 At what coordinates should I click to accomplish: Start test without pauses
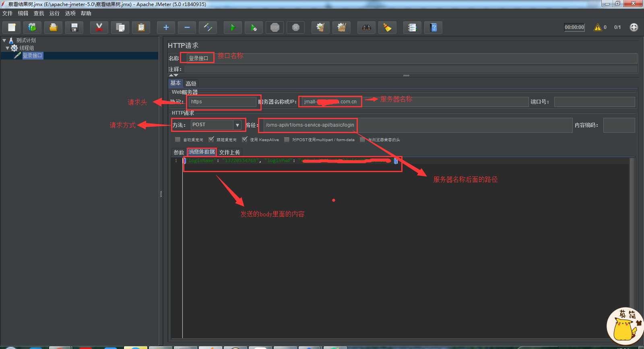[254, 27]
